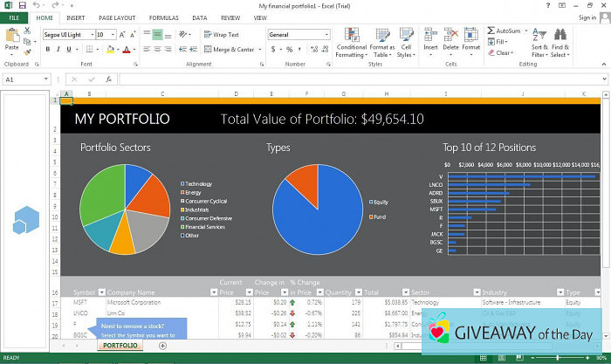Toggle Wrap Text option
The width and height of the screenshot is (611, 364).
[220, 35]
